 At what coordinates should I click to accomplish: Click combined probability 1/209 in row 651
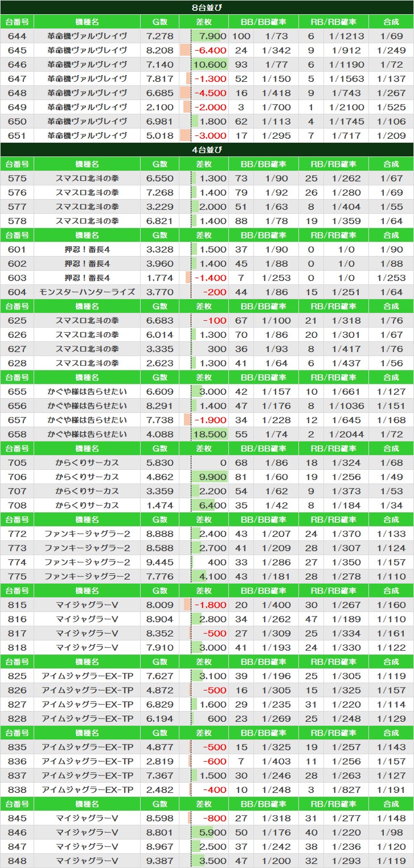pos(391,135)
